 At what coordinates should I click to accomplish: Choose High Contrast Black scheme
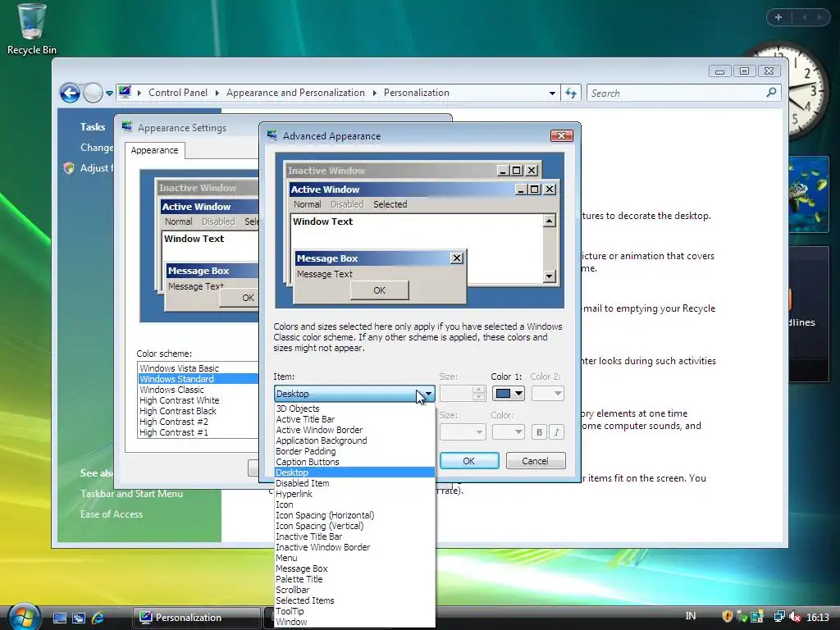[199, 412]
